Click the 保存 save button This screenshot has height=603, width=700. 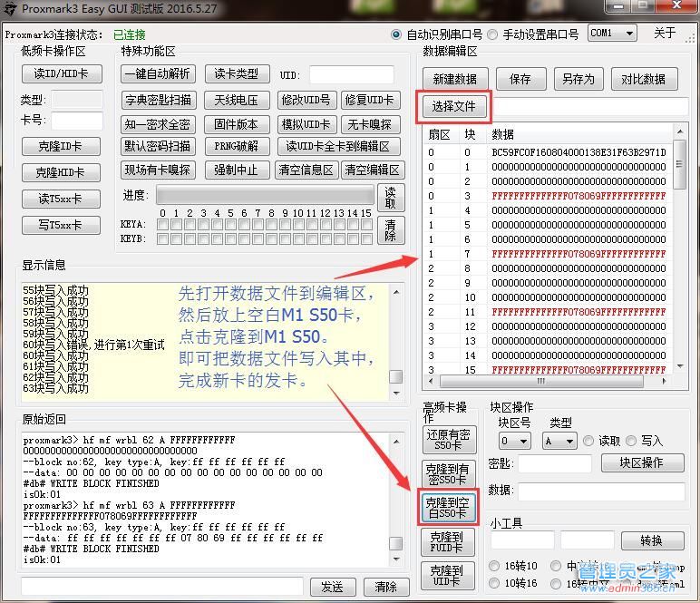coord(521,79)
